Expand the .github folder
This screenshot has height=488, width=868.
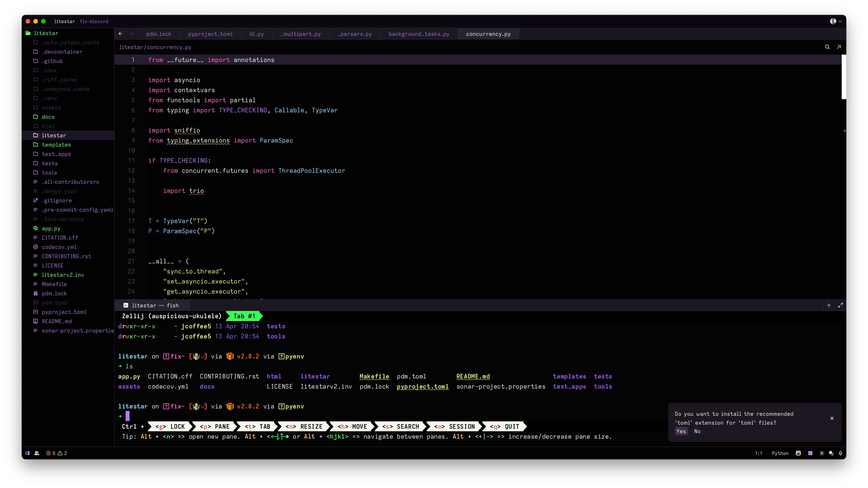(x=52, y=61)
